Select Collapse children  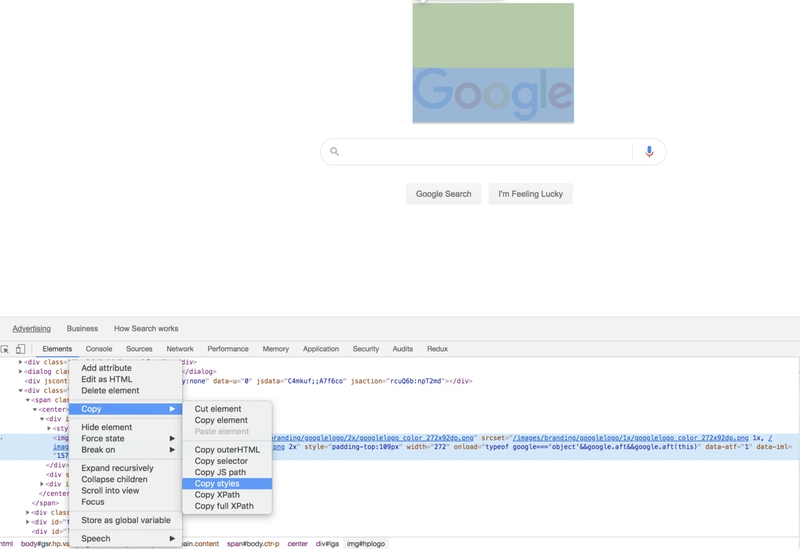pyautogui.click(x=126, y=479)
